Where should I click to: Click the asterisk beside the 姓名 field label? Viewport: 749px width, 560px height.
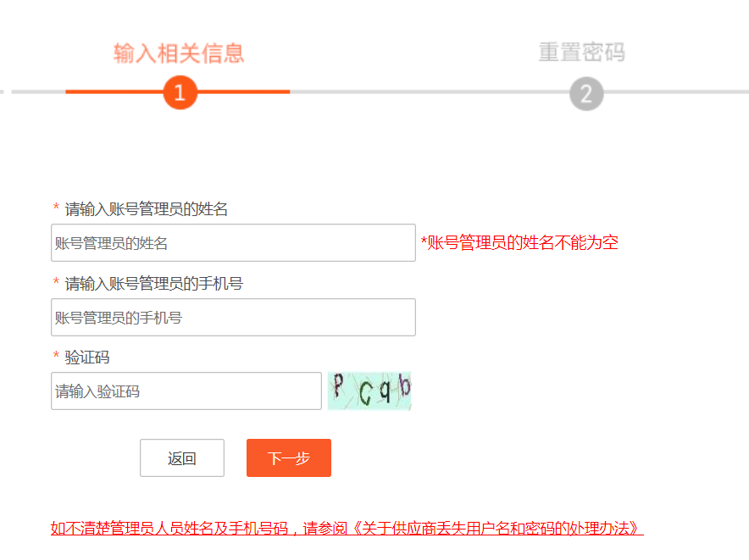[56, 207]
